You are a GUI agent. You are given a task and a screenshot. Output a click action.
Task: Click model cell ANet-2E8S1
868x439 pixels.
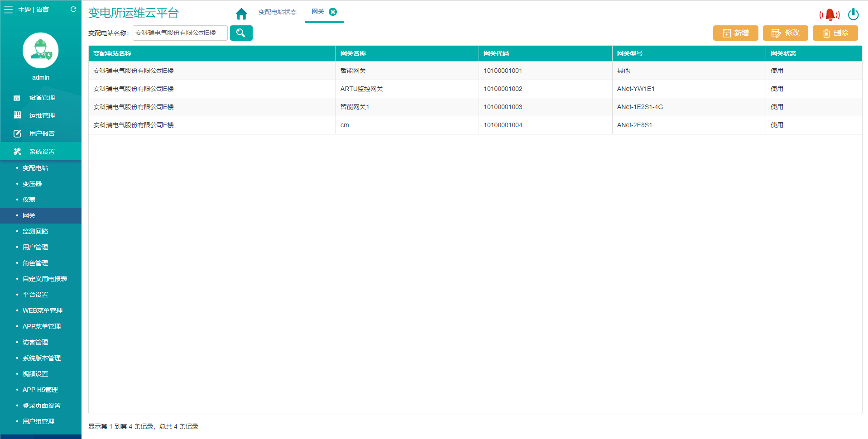click(x=689, y=125)
